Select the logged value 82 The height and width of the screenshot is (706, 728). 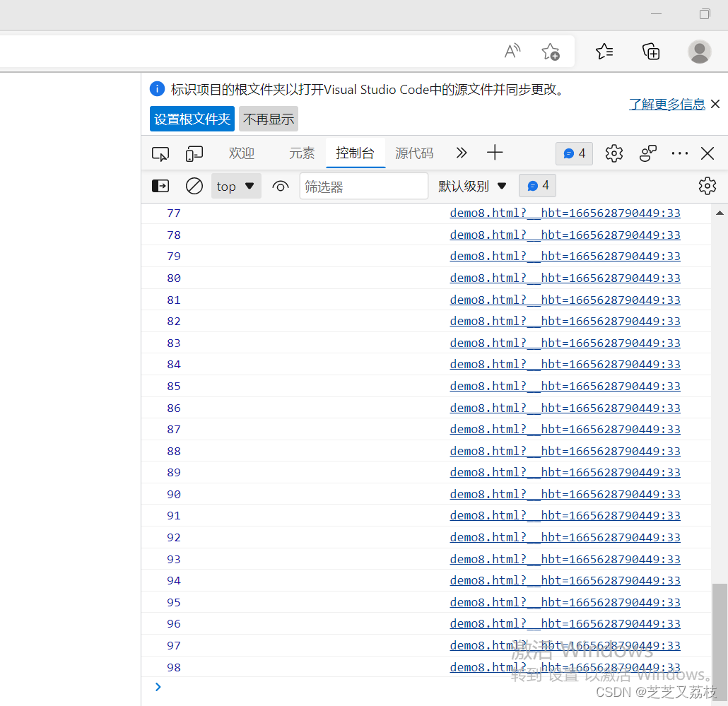pyautogui.click(x=174, y=322)
